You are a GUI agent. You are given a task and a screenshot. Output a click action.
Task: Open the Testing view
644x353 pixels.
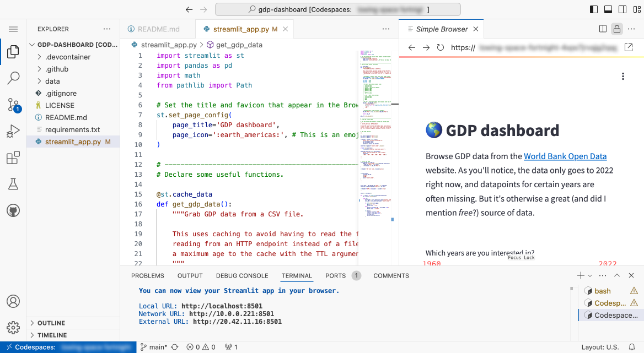click(13, 183)
